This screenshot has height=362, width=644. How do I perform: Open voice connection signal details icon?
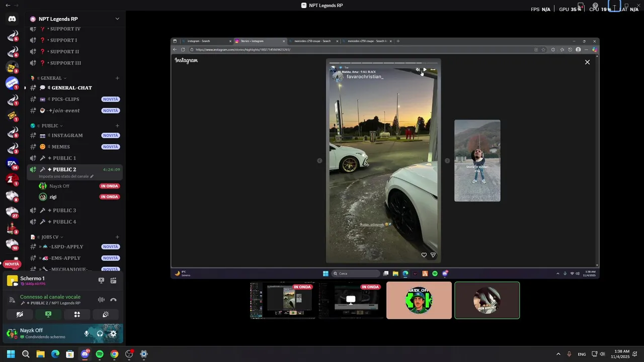pyautogui.click(x=13, y=300)
